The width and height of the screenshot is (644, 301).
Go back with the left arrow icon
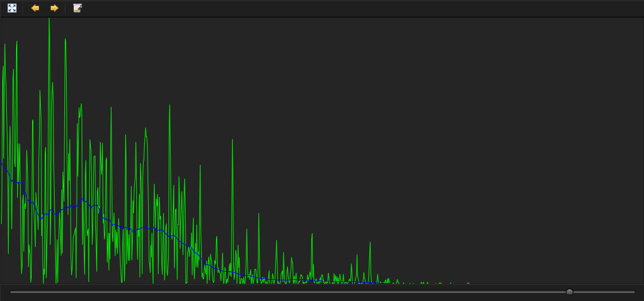click(35, 8)
